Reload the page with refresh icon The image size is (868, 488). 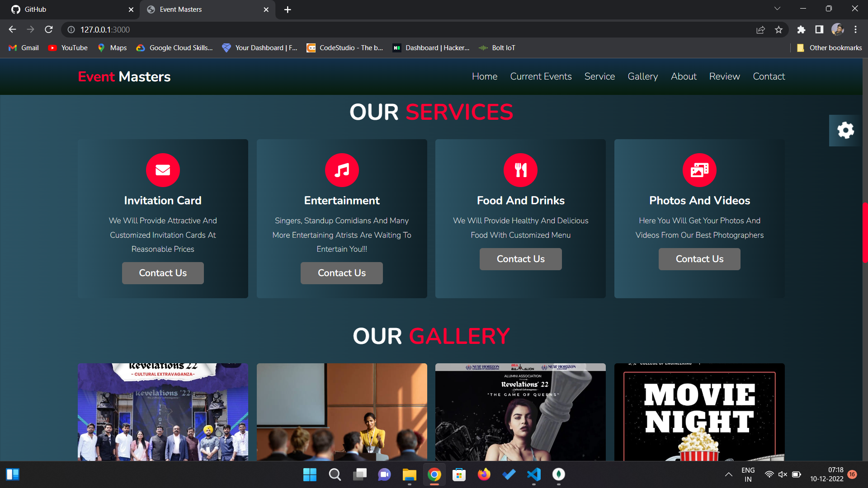click(x=49, y=30)
